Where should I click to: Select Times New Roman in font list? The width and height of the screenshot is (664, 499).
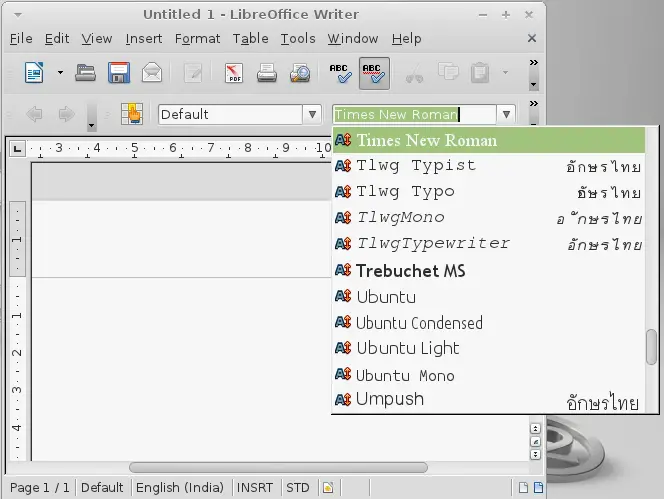pyautogui.click(x=489, y=140)
